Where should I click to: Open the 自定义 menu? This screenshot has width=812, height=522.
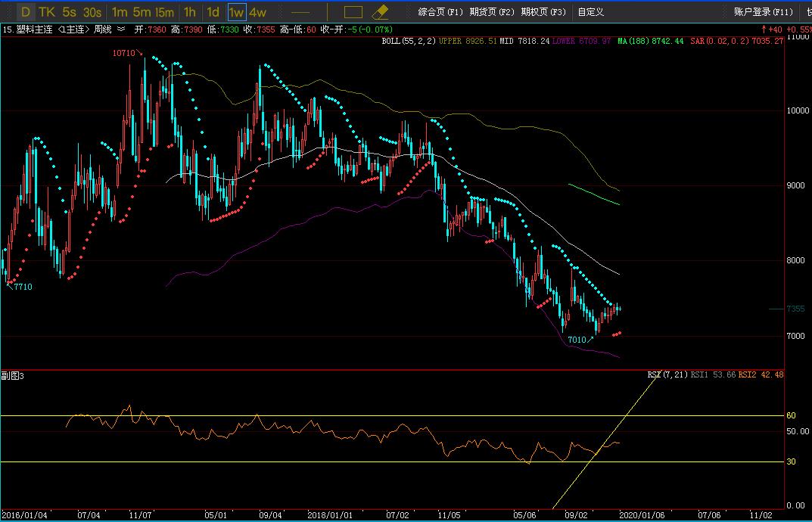(591, 12)
